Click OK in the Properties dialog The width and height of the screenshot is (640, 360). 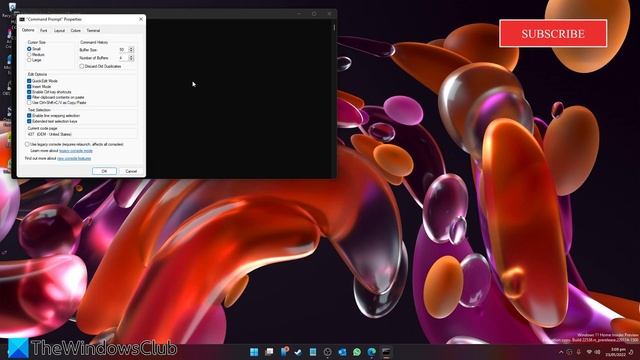point(104,171)
